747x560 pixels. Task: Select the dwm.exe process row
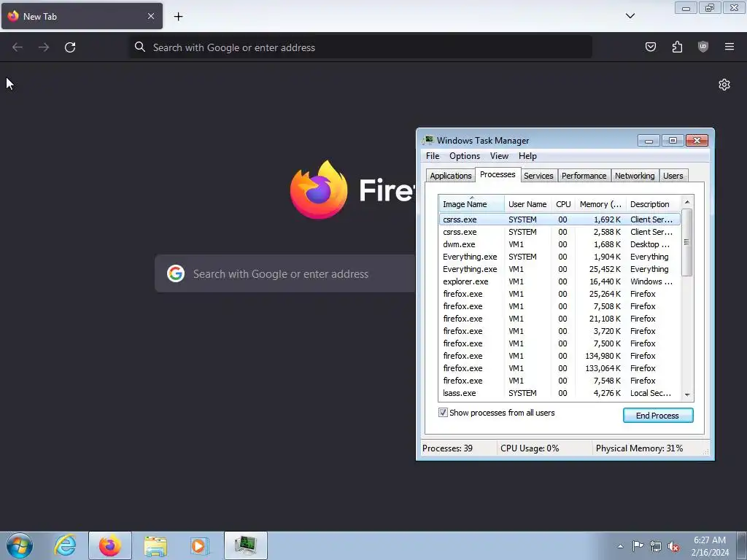(560, 244)
